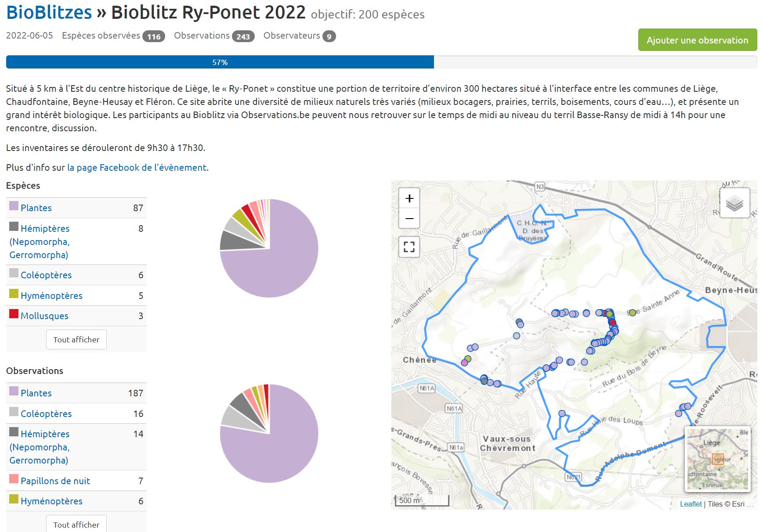The image size is (763, 532).
Task: Open the BioBlitzes breadcrumb link
Action: click(49, 12)
